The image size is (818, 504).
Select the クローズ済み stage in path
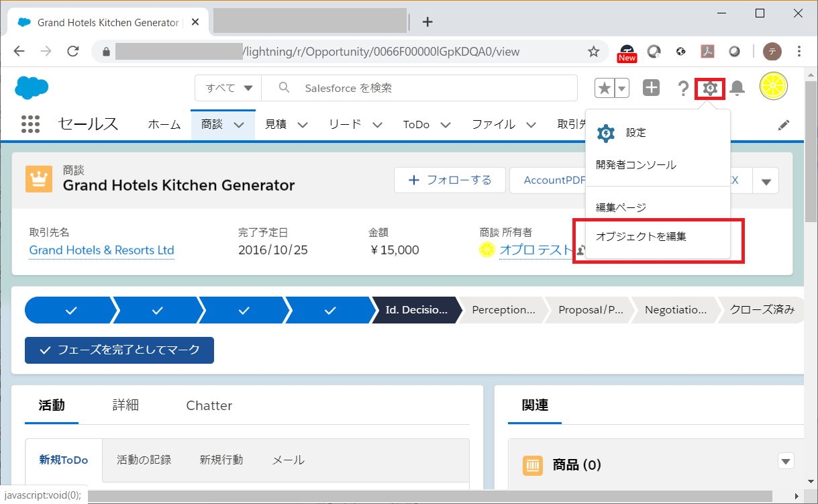pyautogui.click(x=762, y=310)
